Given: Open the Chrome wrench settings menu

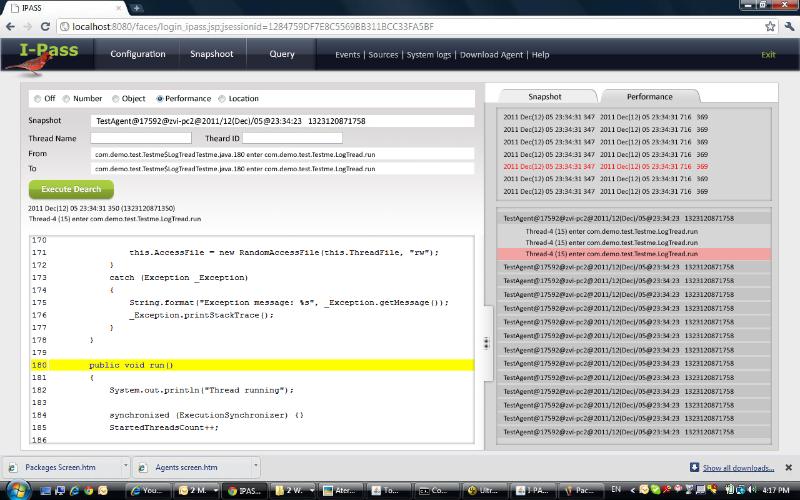Looking at the screenshot, I should pyautogui.click(x=790, y=27).
